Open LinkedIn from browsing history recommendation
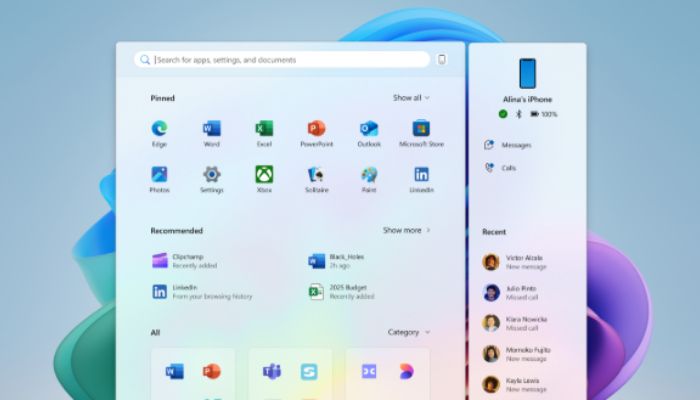 [202, 292]
